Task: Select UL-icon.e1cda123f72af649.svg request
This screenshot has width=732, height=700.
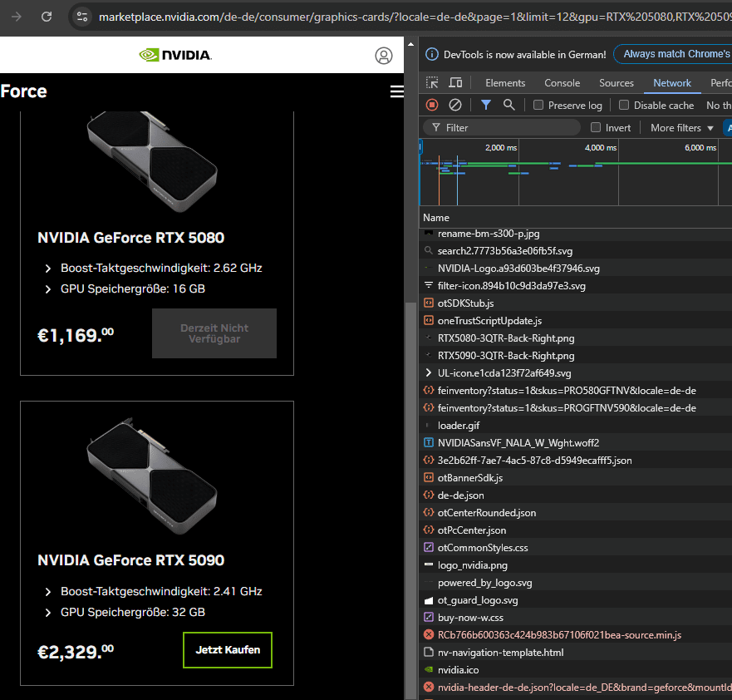Action: click(x=504, y=373)
